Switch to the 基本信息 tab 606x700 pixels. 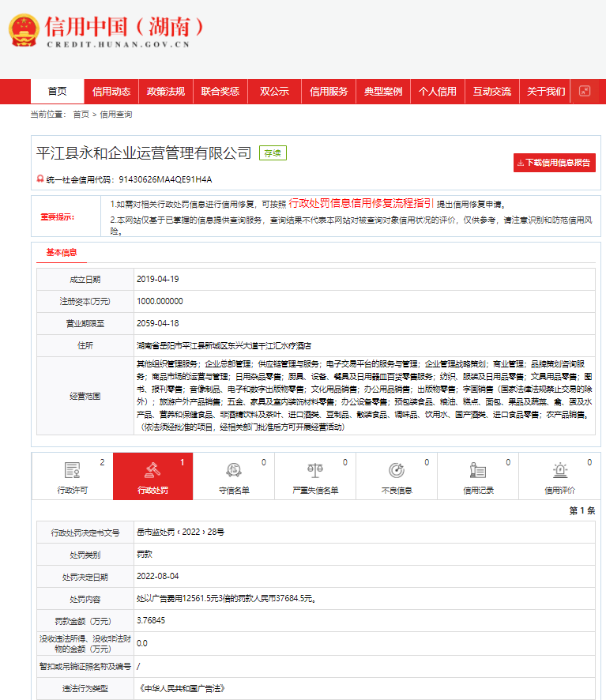click(x=62, y=253)
